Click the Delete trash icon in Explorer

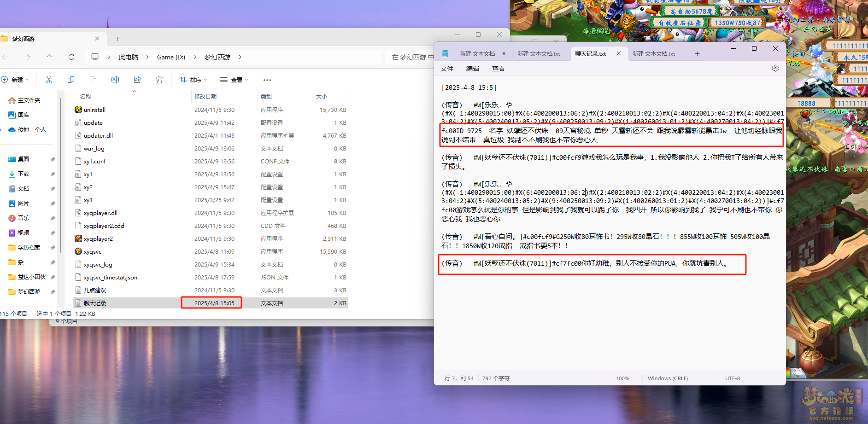point(159,80)
